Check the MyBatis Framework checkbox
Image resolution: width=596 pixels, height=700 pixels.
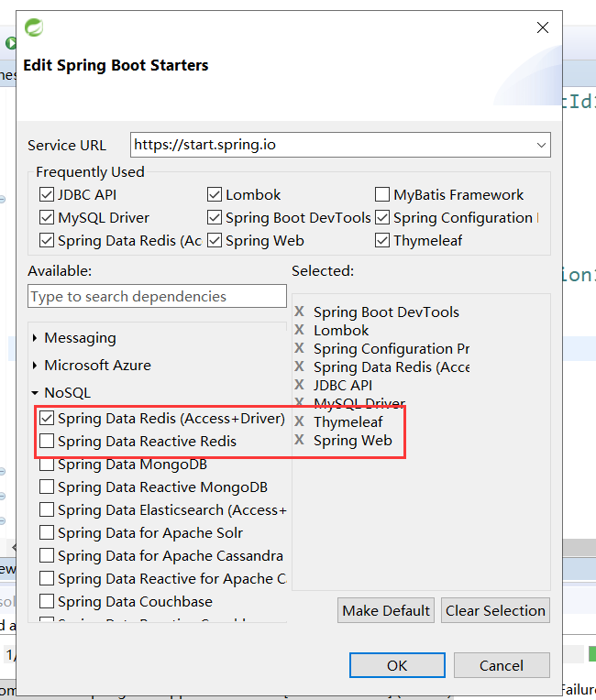coord(382,194)
